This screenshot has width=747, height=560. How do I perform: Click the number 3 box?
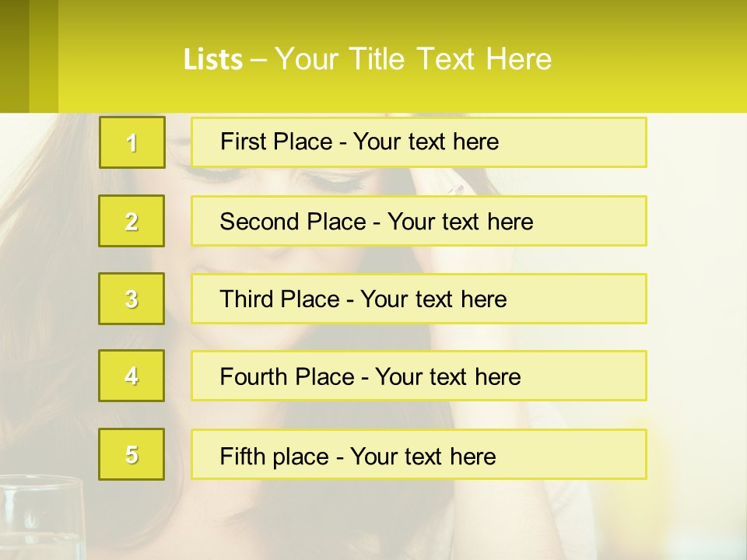[132, 299]
